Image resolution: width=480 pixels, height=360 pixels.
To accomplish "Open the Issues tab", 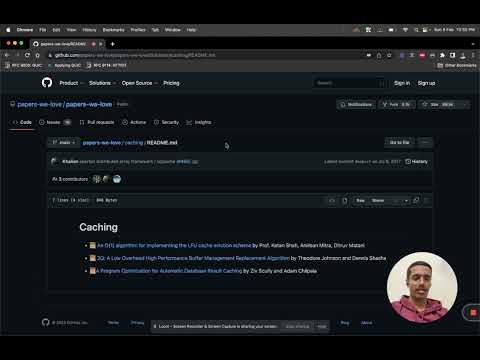I will tap(55, 122).
